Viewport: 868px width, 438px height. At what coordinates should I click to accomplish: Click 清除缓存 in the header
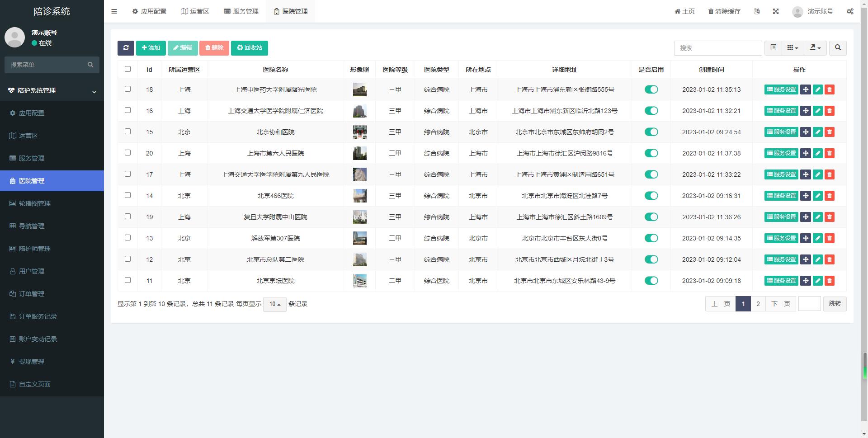[x=724, y=11]
